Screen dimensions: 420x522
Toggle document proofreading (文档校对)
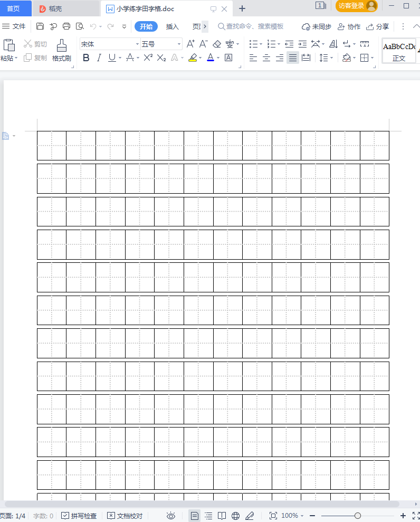125,516
